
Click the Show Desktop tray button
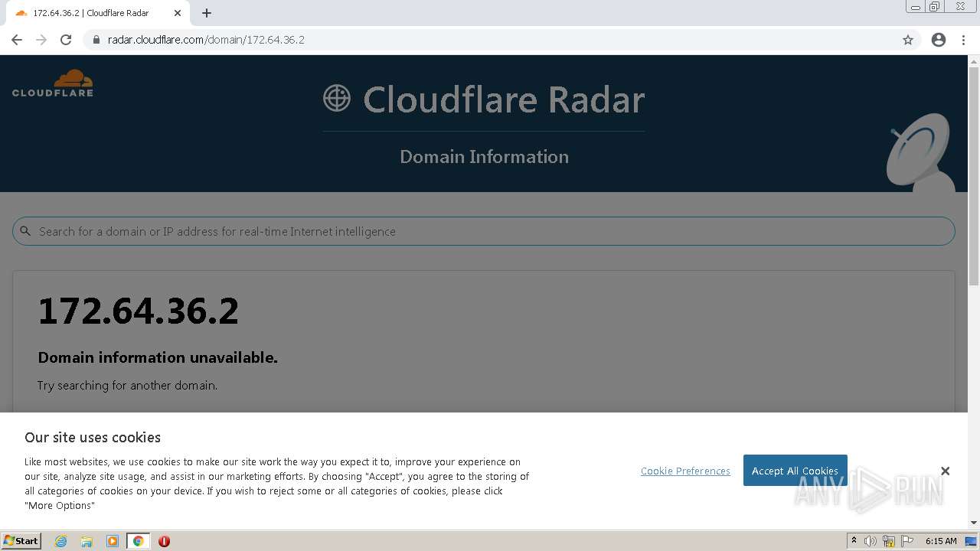[972, 541]
